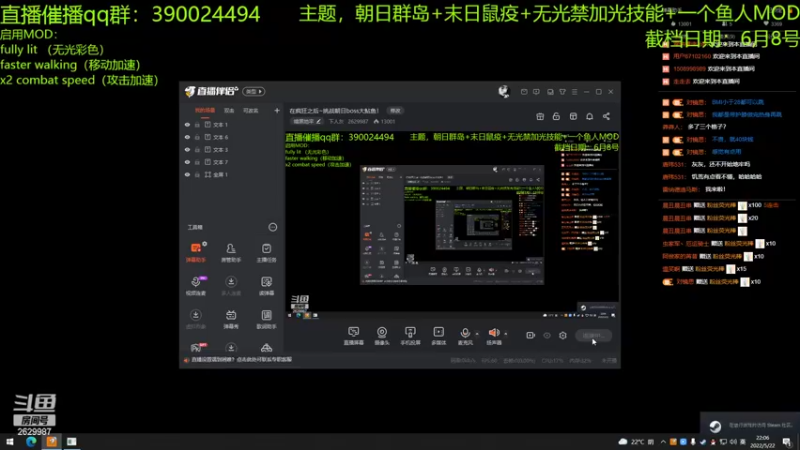
Task: Hide the 文本 6 source layer
Action: [187, 137]
